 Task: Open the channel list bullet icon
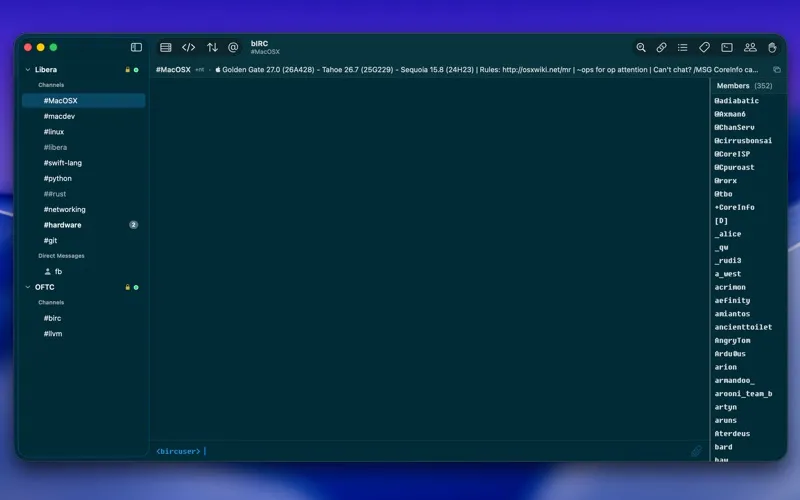click(683, 47)
